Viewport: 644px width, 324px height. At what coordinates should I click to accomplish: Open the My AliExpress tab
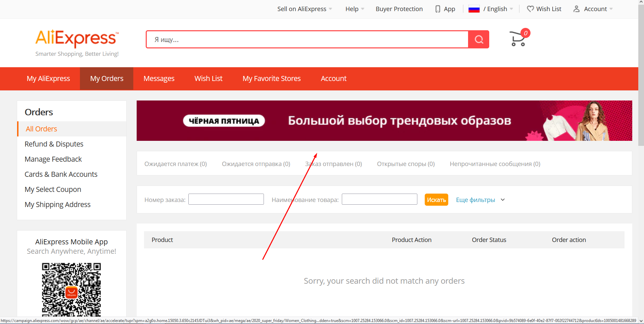click(x=48, y=79)
